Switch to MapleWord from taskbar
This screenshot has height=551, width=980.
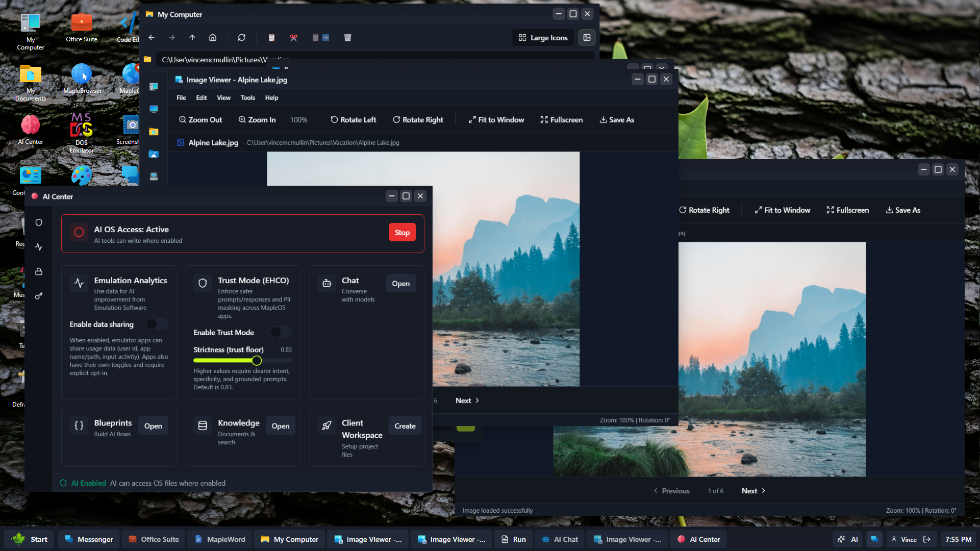[220, 539]
